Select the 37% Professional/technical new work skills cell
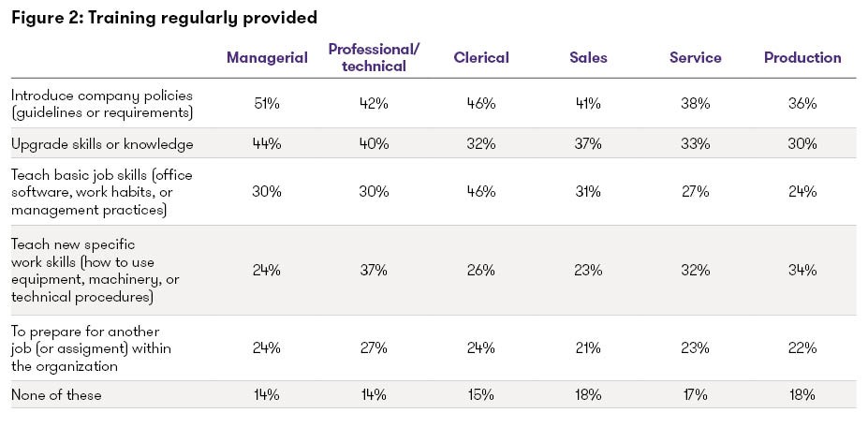 tap(374, 270)
